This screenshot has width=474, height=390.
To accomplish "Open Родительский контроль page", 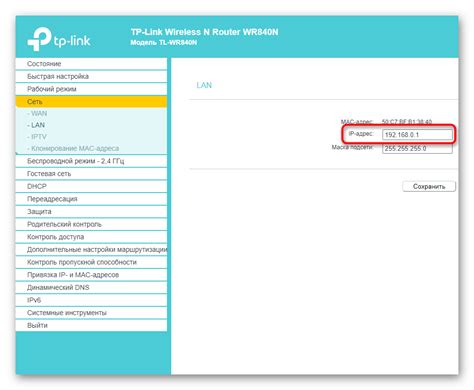I will click(91, 224).
